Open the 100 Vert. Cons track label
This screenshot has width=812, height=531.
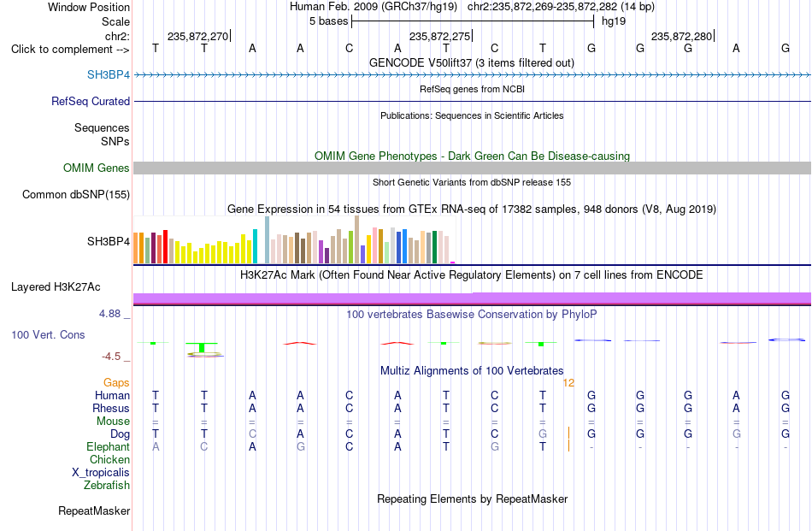[48, 334]
